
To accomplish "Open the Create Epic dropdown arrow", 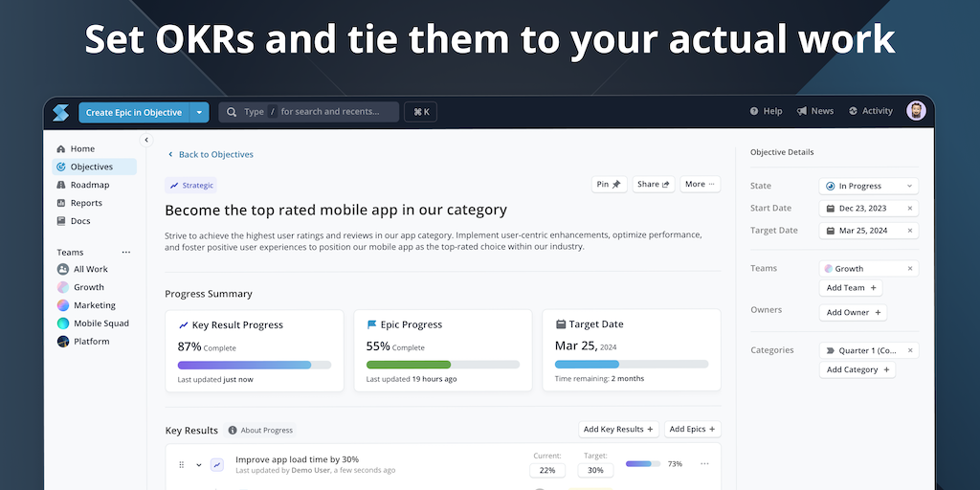I will tap(199, 112).
